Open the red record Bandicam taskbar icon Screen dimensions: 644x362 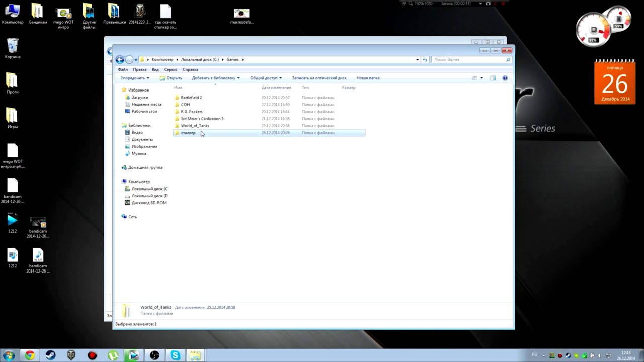click(92, 355)
